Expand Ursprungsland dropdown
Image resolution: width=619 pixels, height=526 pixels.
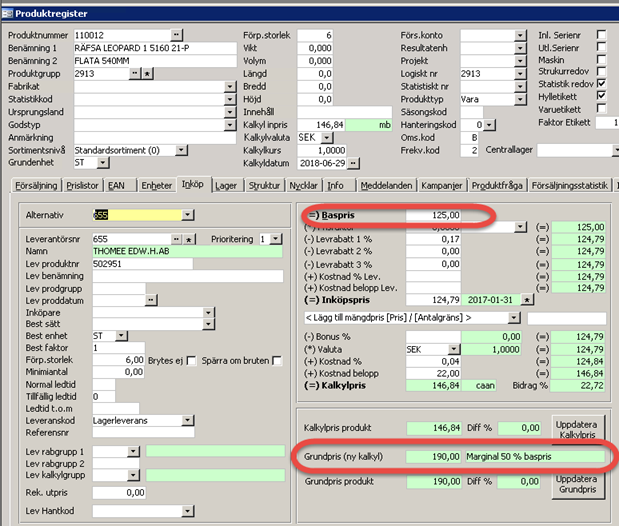(230, 112)
